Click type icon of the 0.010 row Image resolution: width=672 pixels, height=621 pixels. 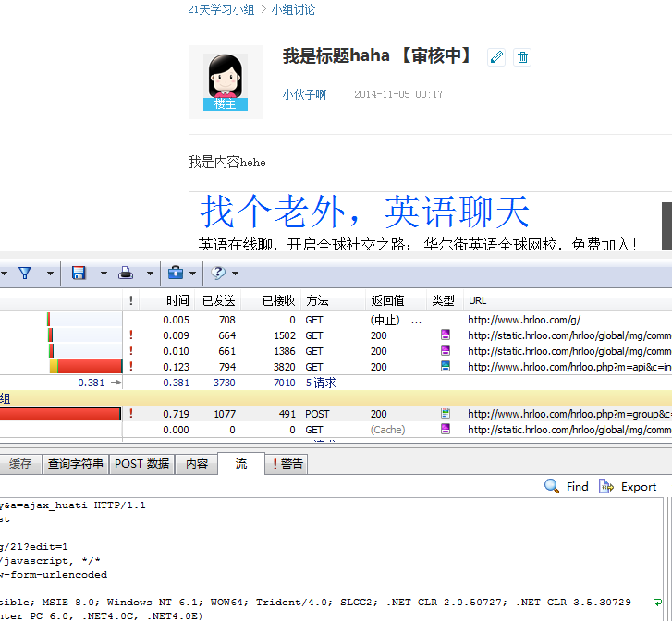pyautogui.click(x=446, y=350)
